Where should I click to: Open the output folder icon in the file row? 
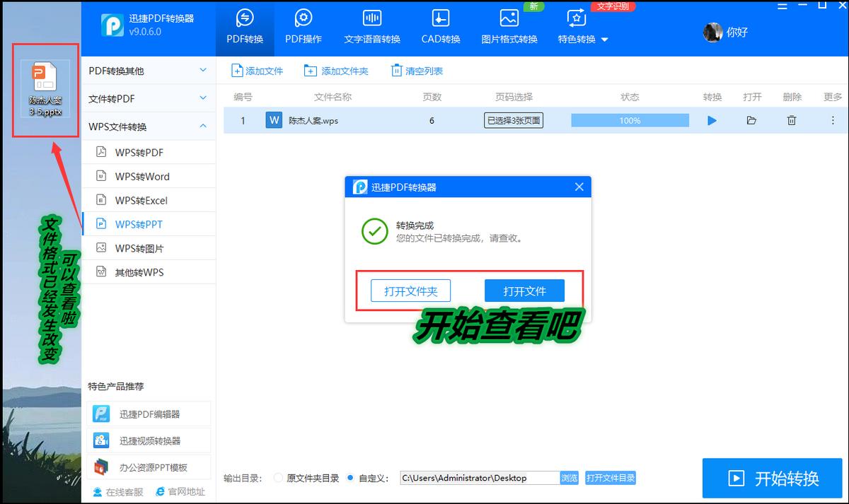click(x=753, y=120)
